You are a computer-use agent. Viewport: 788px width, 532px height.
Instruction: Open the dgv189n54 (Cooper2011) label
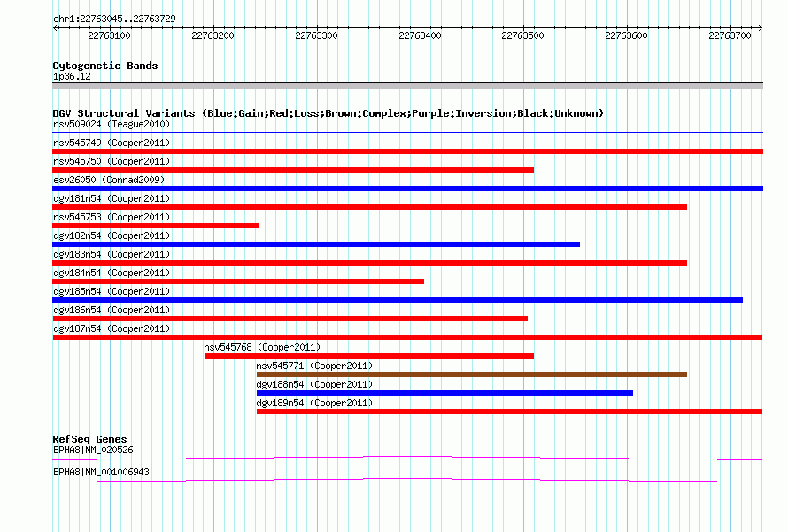(x=314, y=403)
